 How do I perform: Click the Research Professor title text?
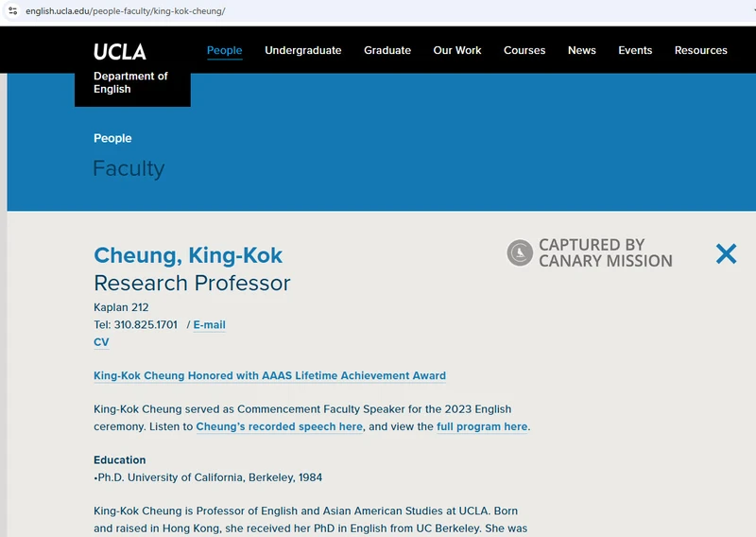tap(192, 283)
